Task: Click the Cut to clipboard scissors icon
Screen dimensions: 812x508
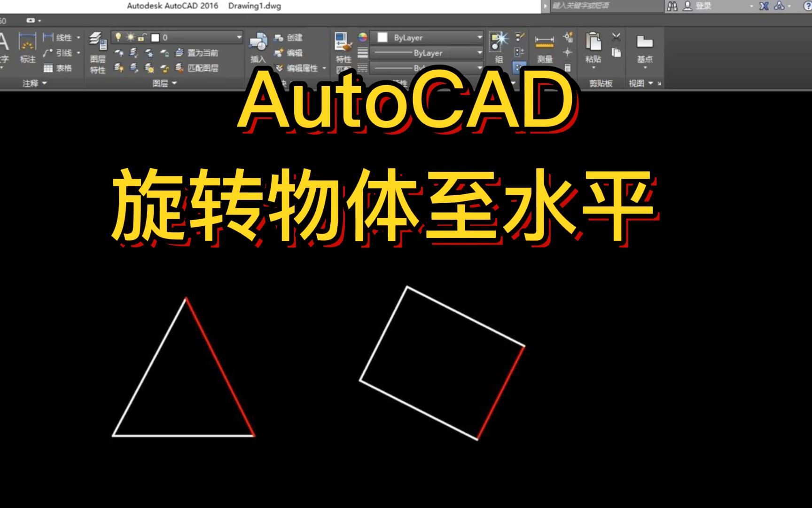Action: tap(617, 37)
